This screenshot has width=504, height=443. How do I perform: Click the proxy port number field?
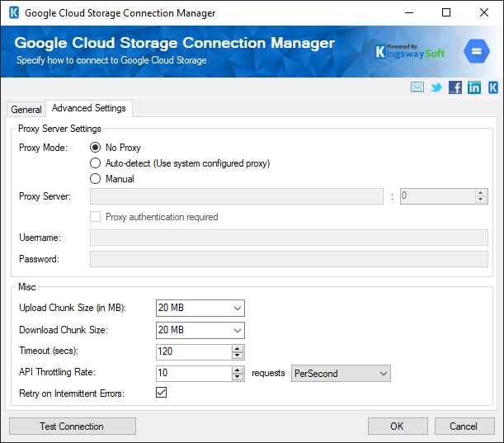click(437, 196)
